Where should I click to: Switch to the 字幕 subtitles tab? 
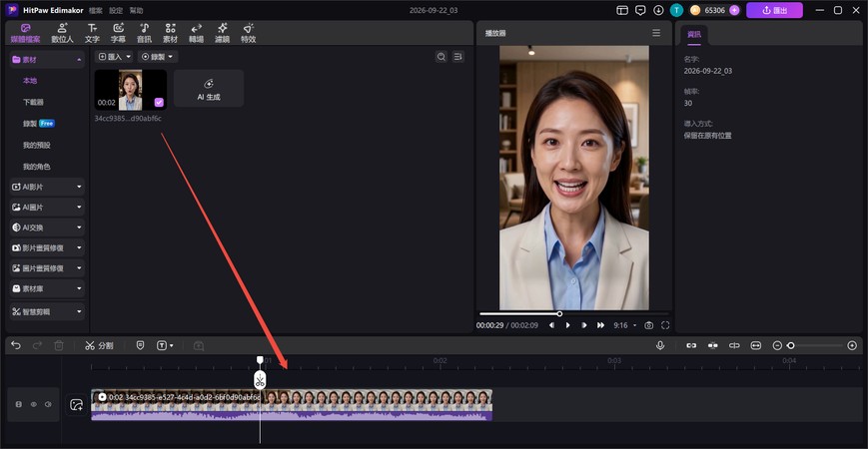(118, 33)
